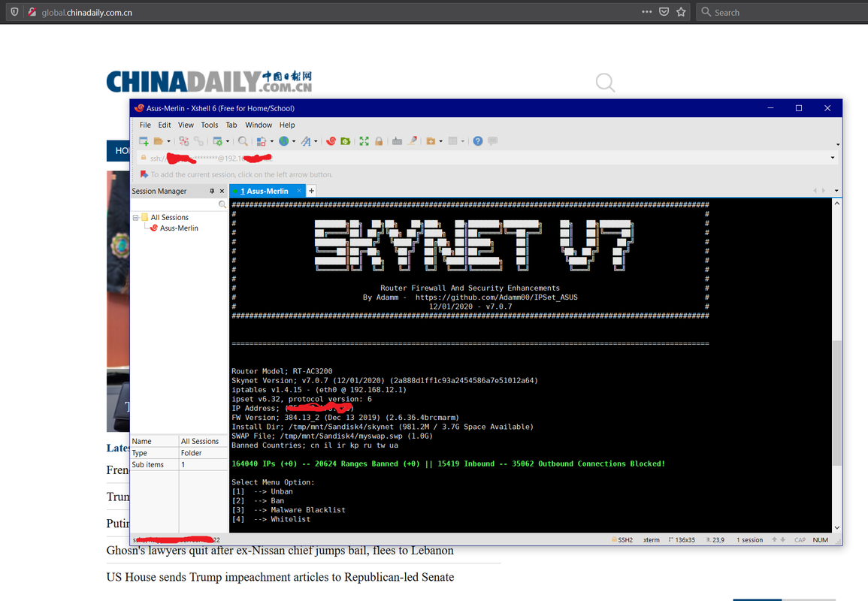Click the Firefox bookmark star icon
Viewport: 868px width, 601px height.
(x=681, y=12)
